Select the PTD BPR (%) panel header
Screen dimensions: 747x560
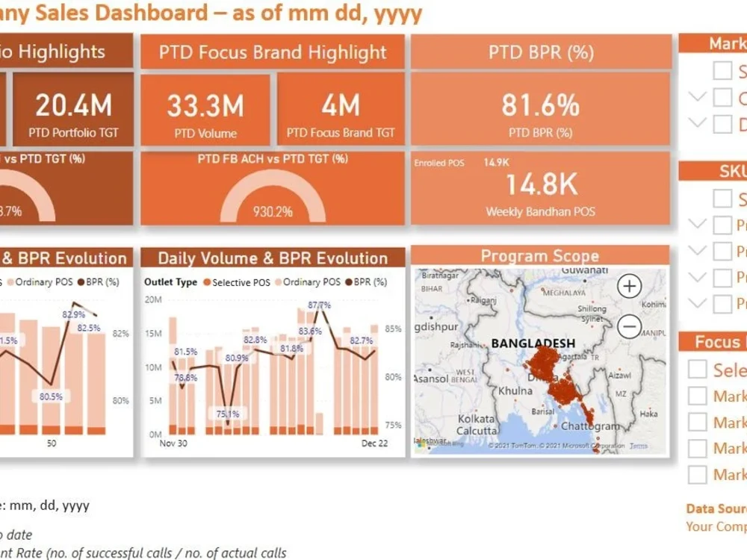click(542, 52)
